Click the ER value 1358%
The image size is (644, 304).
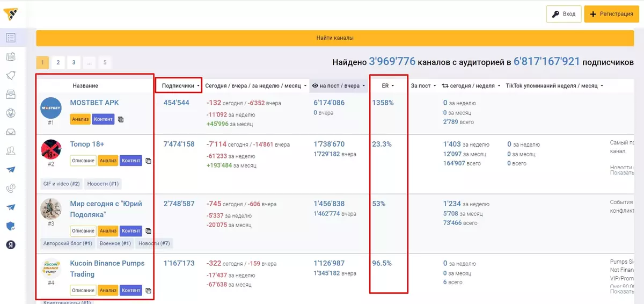point(383,103)
